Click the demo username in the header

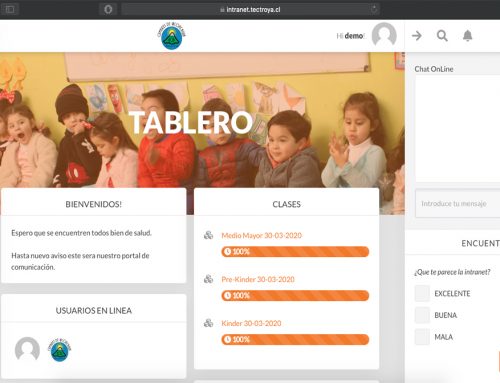[354, 36]
